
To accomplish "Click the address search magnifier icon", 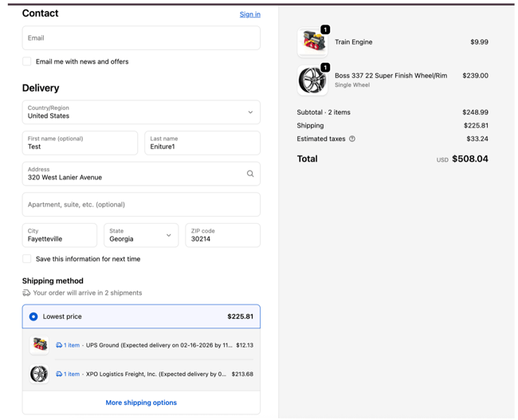I will click(x=250, y=174).
